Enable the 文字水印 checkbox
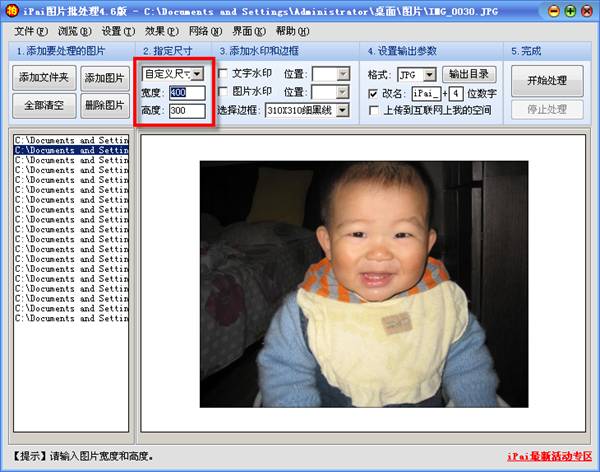The image size is (600, 472). click(x=223, y=73)
